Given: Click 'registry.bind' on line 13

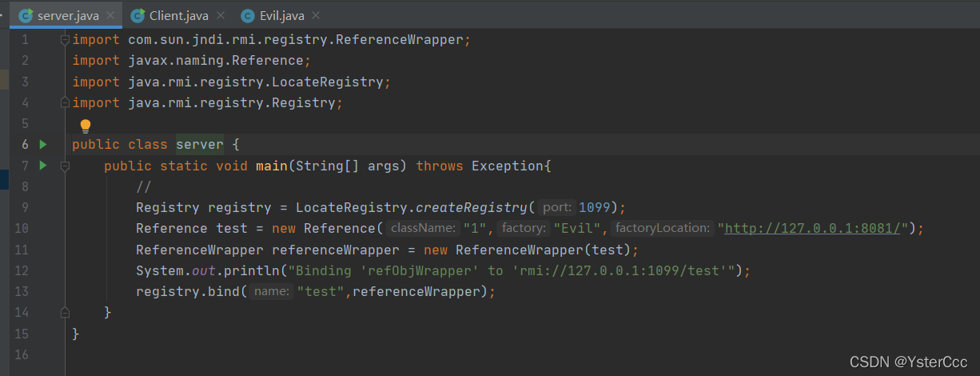Looking at the screenshot, I should click(188, 291).
